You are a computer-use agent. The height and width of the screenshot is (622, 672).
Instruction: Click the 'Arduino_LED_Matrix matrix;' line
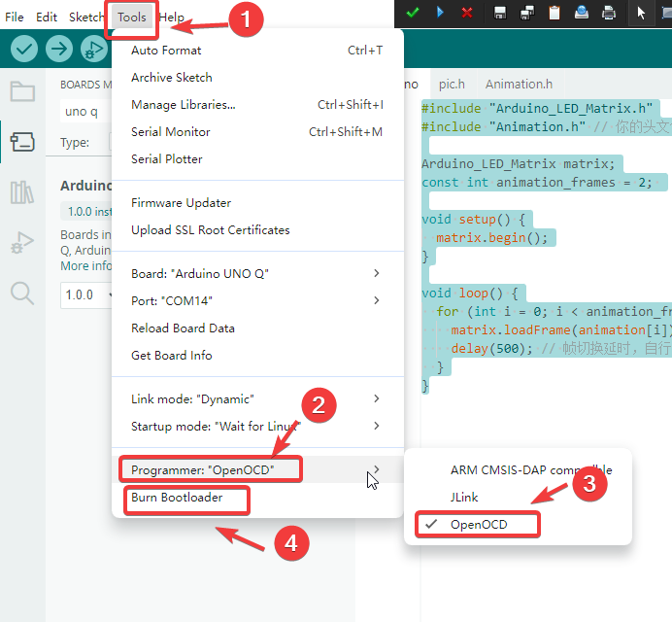518,164
